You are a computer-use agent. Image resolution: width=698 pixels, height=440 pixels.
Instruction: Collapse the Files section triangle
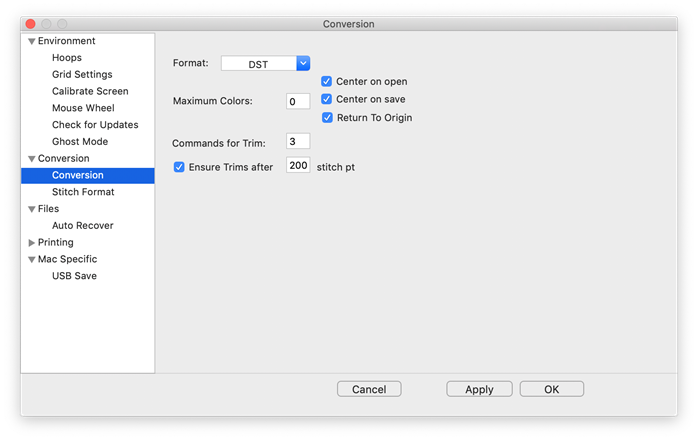coord(32,209)
